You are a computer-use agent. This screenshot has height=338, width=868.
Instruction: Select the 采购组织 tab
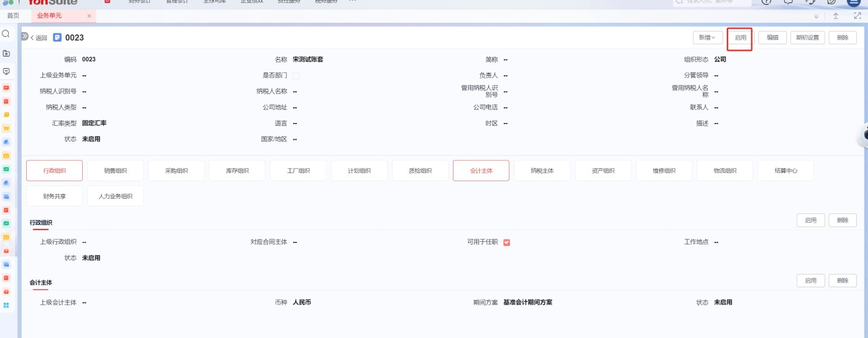pos(177,171)
